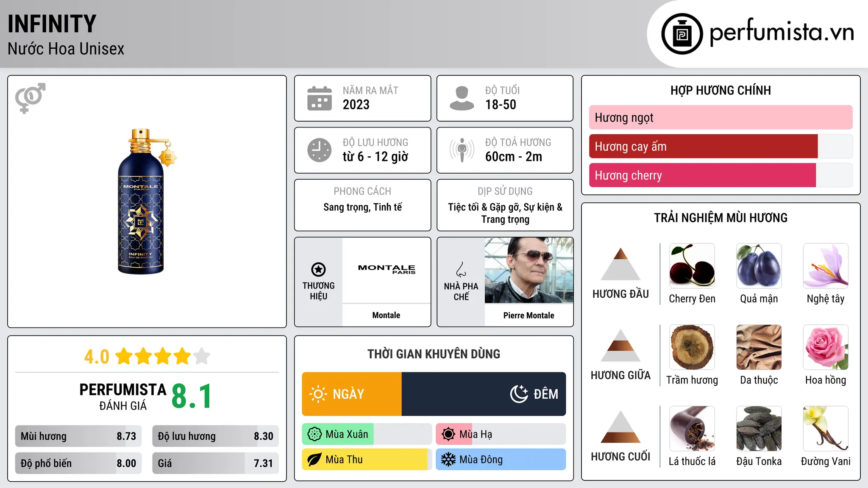This screenshot has width=868, height=488.
Task: Click the Montale brand name label
Action: (386, 315)
